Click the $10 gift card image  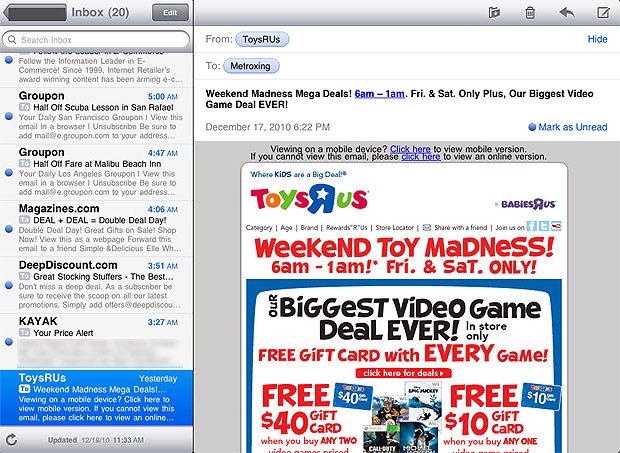tap(541, 396)
